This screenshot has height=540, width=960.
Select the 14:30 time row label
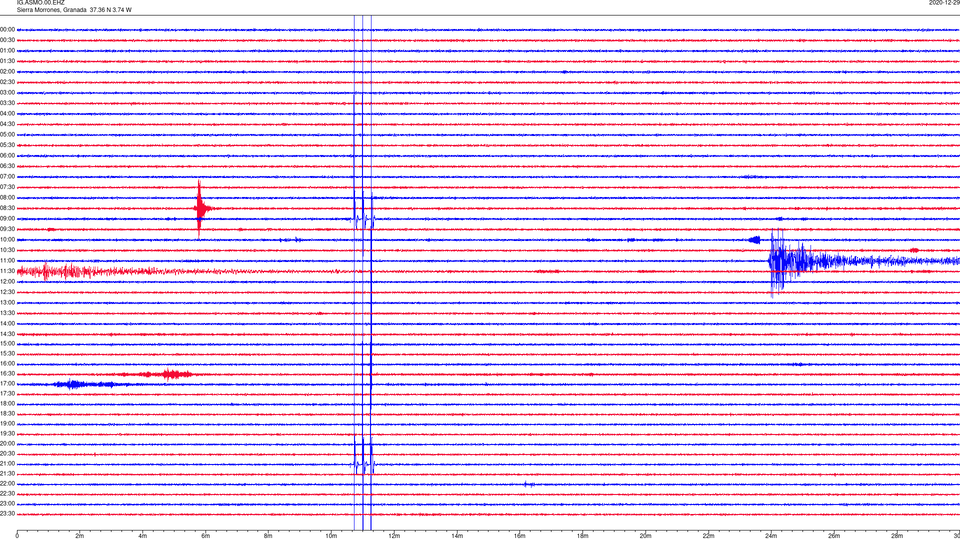[x=8, y=334]
